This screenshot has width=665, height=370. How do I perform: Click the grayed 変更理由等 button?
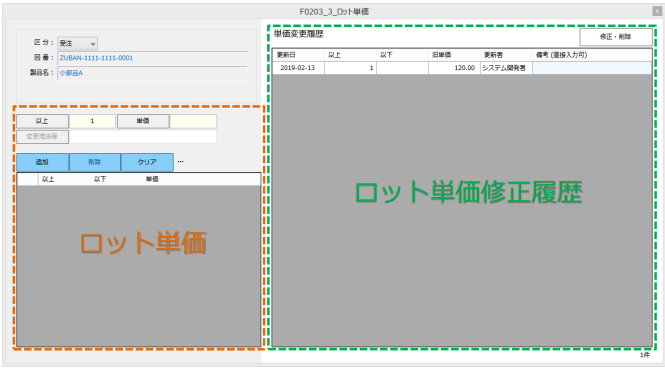tap(42, 137)
